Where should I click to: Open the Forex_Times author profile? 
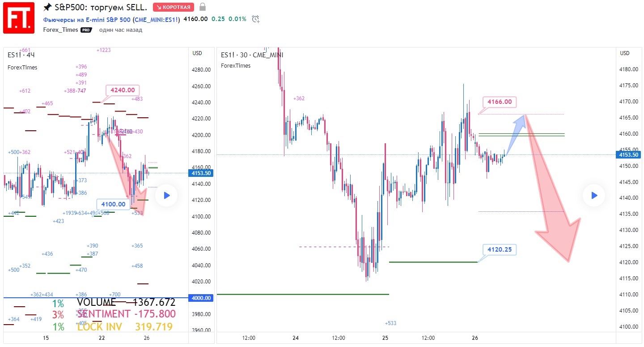(60, 30)
